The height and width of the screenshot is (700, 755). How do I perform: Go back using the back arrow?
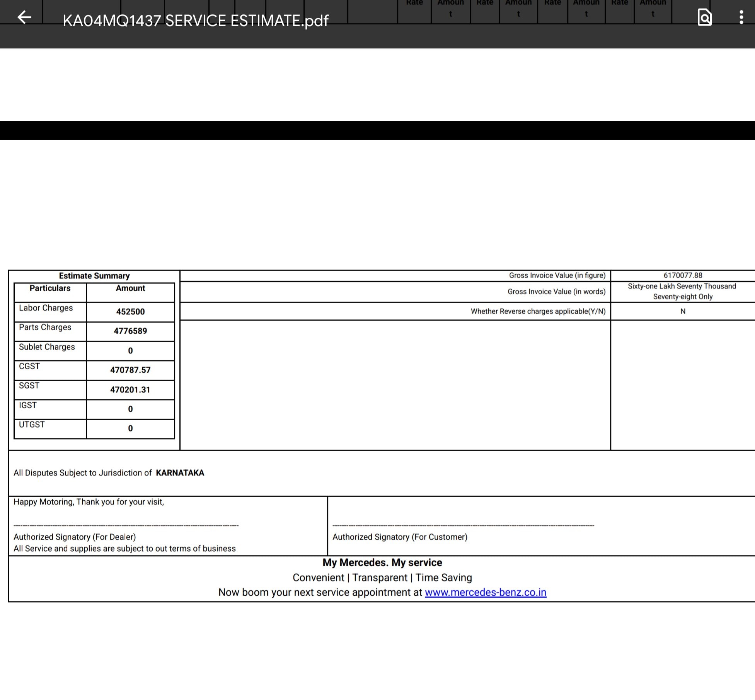[x=24, y=17]
